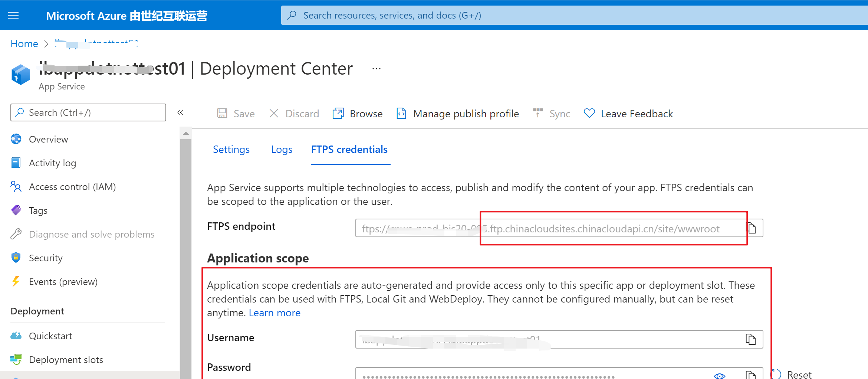Click the Microsoft Azure portal title
The height and width of the screenshot is (379, 868).
[126, 16]
